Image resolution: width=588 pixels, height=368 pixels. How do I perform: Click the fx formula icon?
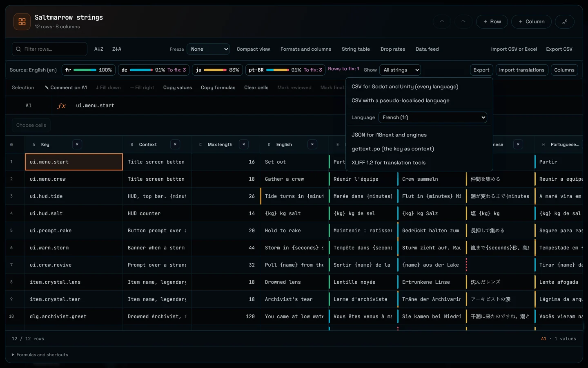tap(62, 105)
